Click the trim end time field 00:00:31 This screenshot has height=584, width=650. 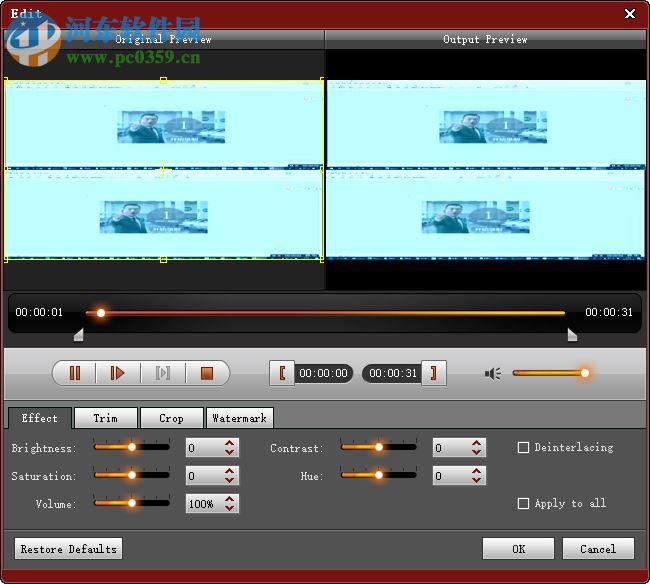392,373
